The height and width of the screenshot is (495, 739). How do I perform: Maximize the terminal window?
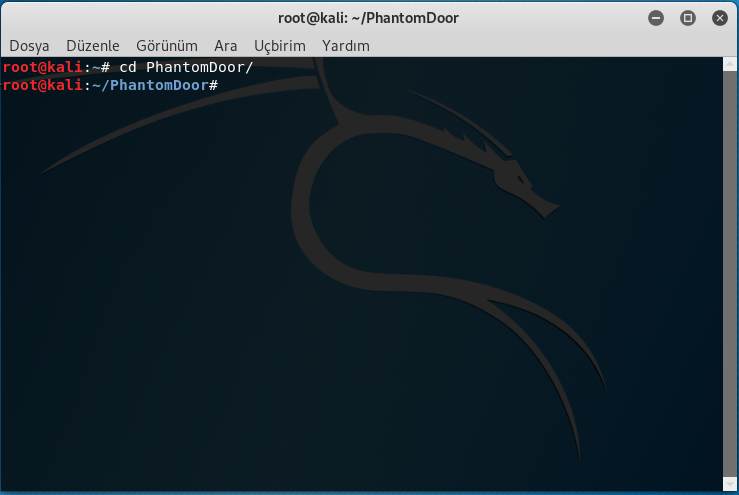688,18
